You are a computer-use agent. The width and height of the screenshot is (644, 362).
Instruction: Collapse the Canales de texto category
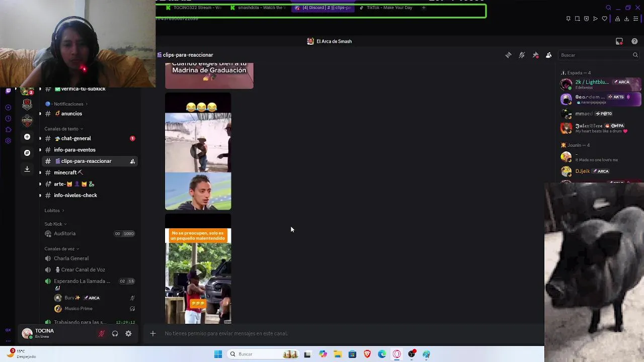[x=63, y=129]
